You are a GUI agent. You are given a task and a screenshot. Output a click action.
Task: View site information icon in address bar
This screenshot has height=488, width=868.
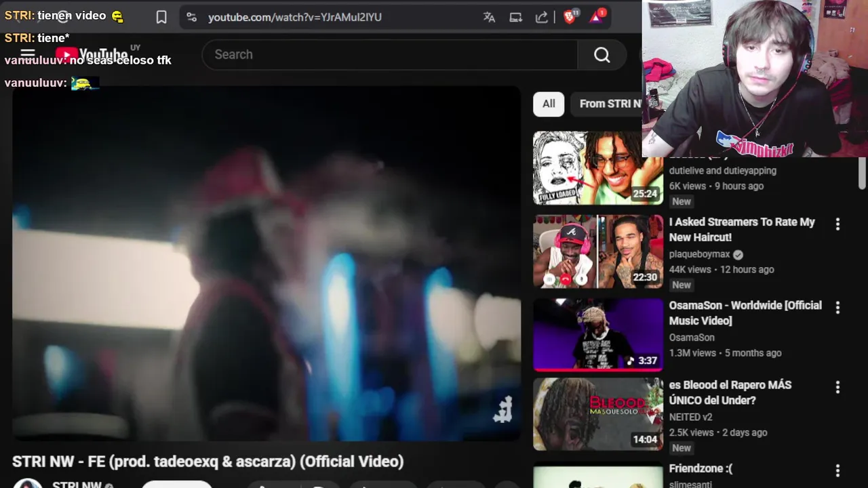point(191,17)
